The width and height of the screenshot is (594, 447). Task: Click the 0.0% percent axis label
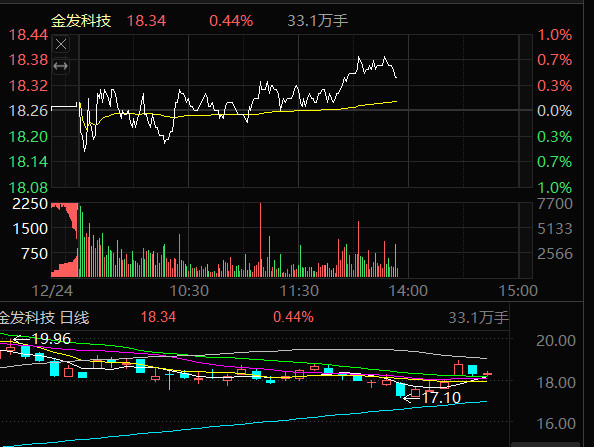pos(555,111)
